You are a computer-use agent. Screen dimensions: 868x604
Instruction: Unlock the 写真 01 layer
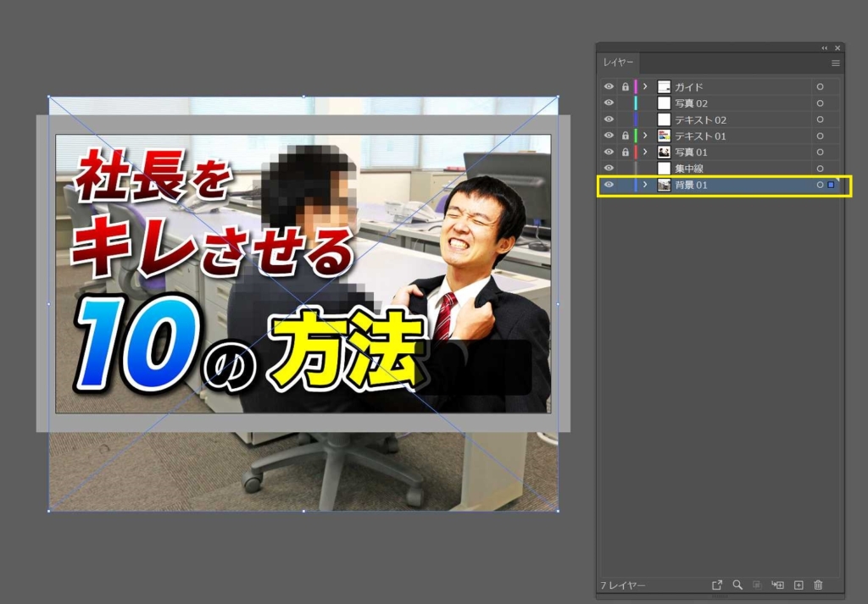(625, 152)
